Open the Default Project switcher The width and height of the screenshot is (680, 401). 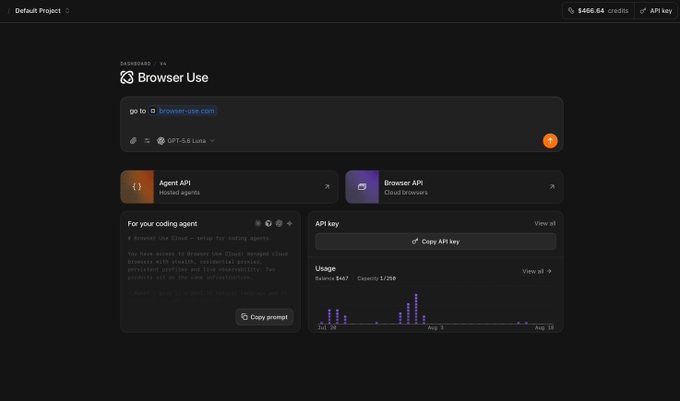tap(42, 11)
